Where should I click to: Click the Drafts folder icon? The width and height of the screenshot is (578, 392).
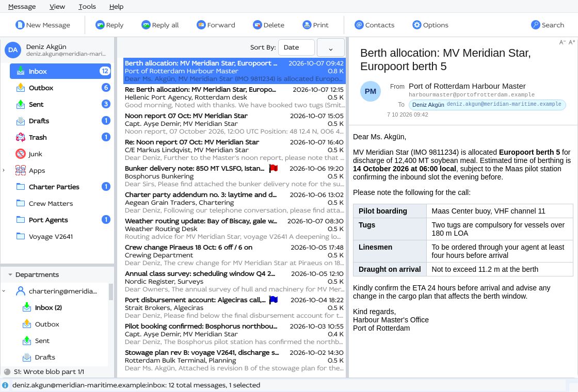tap(21, 121)
